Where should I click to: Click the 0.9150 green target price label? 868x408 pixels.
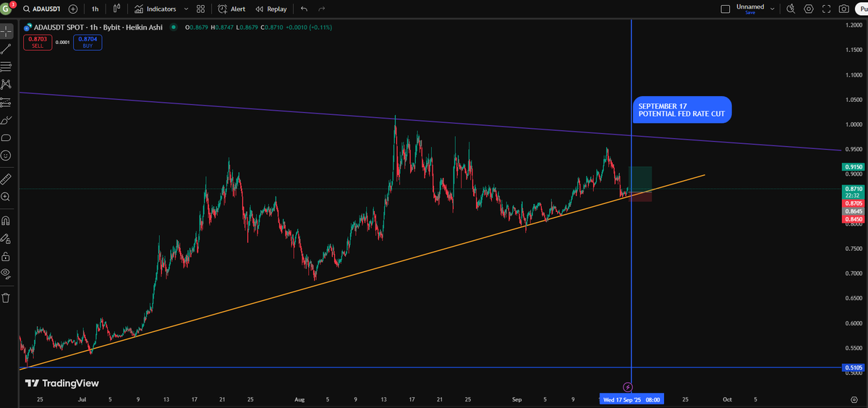(x=854, y=166)
